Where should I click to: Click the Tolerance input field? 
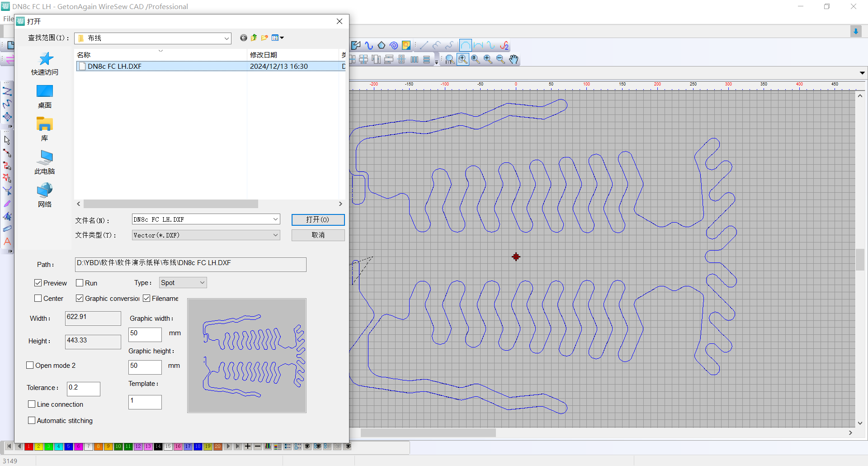(x=84, y=389)
